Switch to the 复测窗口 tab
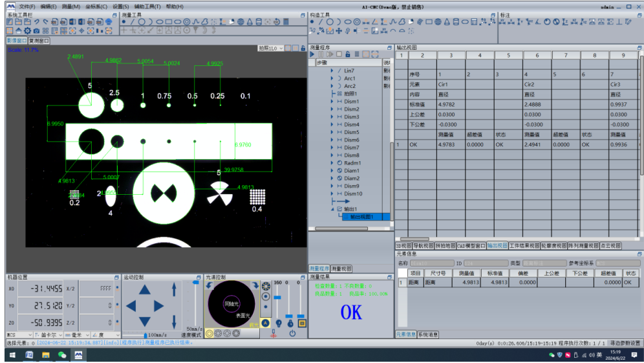Screen dimensions: 644x363 38,41
